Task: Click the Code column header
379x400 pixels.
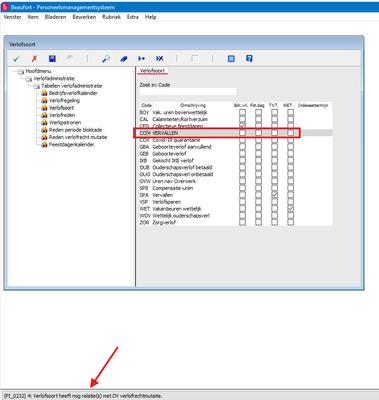Action: tap(146, 105)
